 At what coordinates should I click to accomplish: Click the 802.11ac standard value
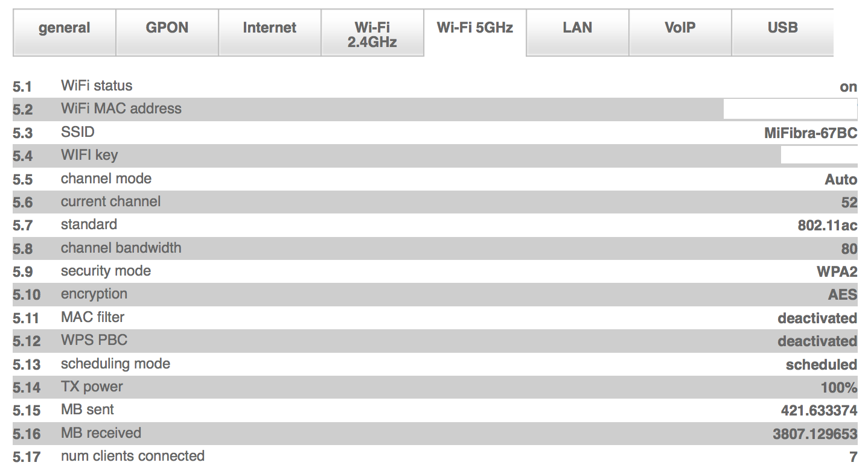pos(827,226)
